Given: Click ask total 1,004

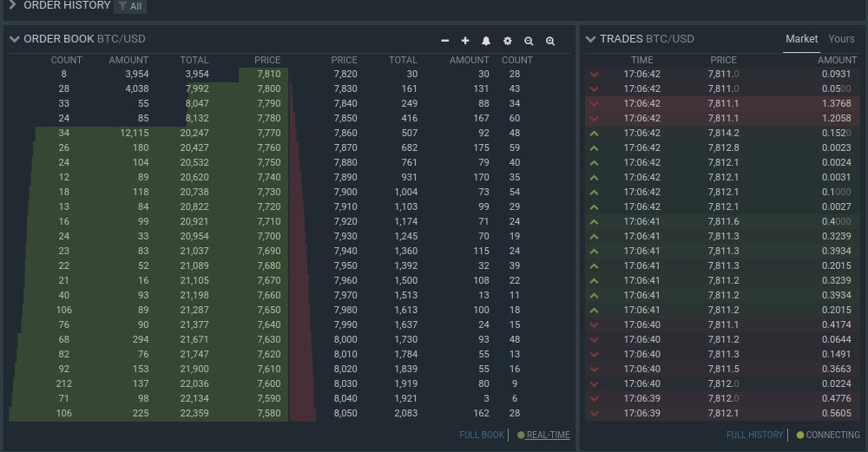Looking at the screenshot, I should click(405, 192).
